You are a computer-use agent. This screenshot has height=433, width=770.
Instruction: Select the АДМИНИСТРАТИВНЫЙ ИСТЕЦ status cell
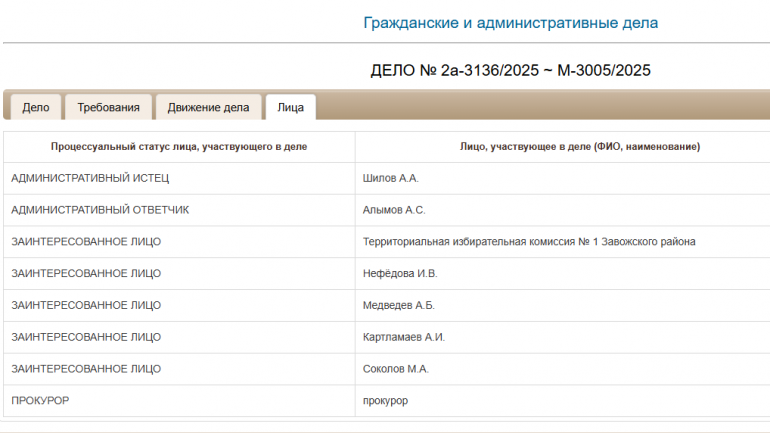coord(90,178)
